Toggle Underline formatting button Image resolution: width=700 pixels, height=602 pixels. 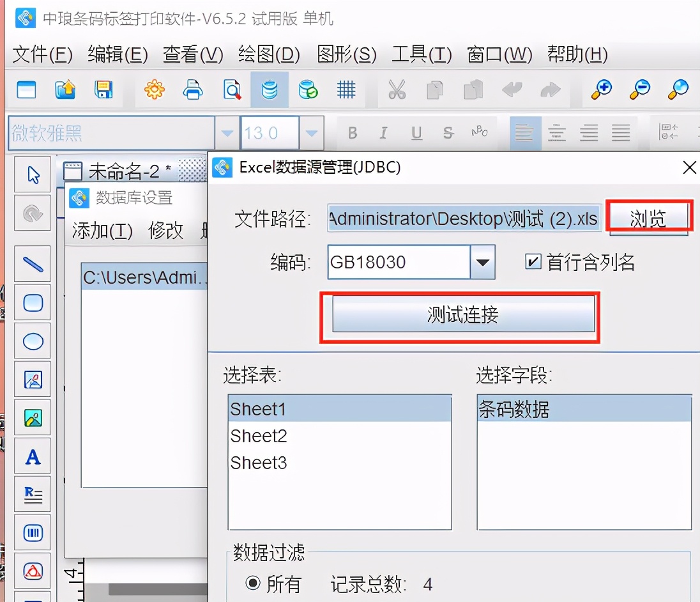click(x=416, y=133)
